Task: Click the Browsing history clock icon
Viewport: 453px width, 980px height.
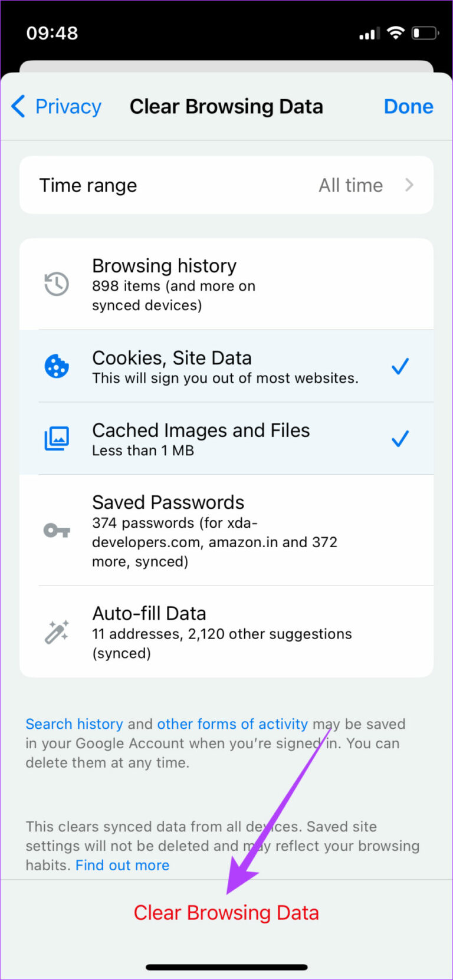Action: [x=57, y=283]
